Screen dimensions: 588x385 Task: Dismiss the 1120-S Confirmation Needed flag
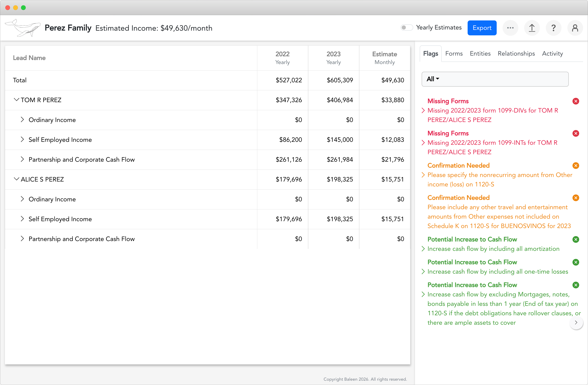576,166
